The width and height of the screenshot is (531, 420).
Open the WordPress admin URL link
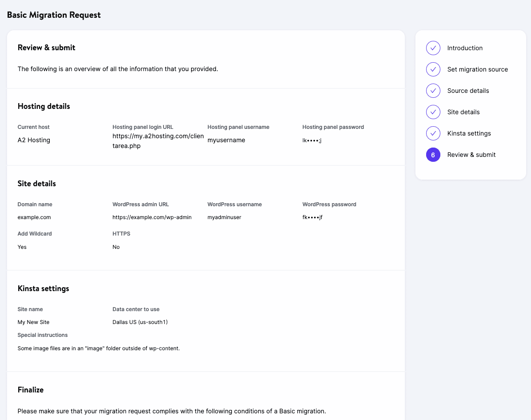tap(152, 217)
